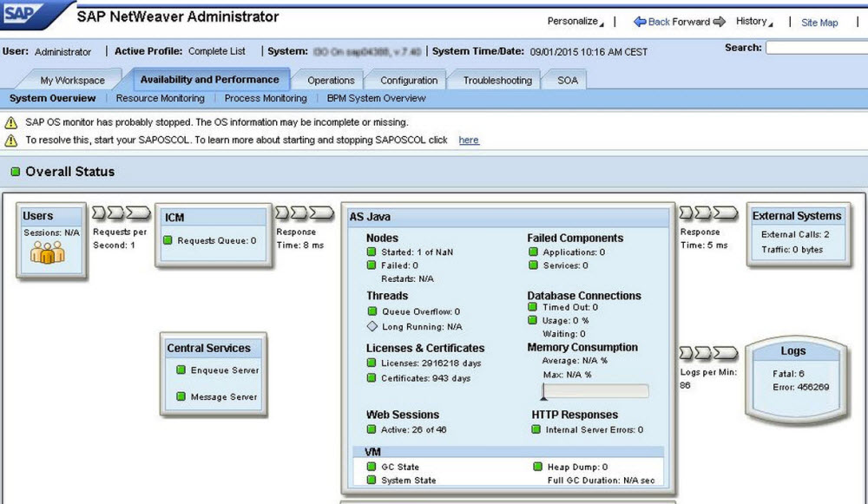The image size is (868, 504).
Task: Click the Licenses green status icon
Action: point(372,363)
